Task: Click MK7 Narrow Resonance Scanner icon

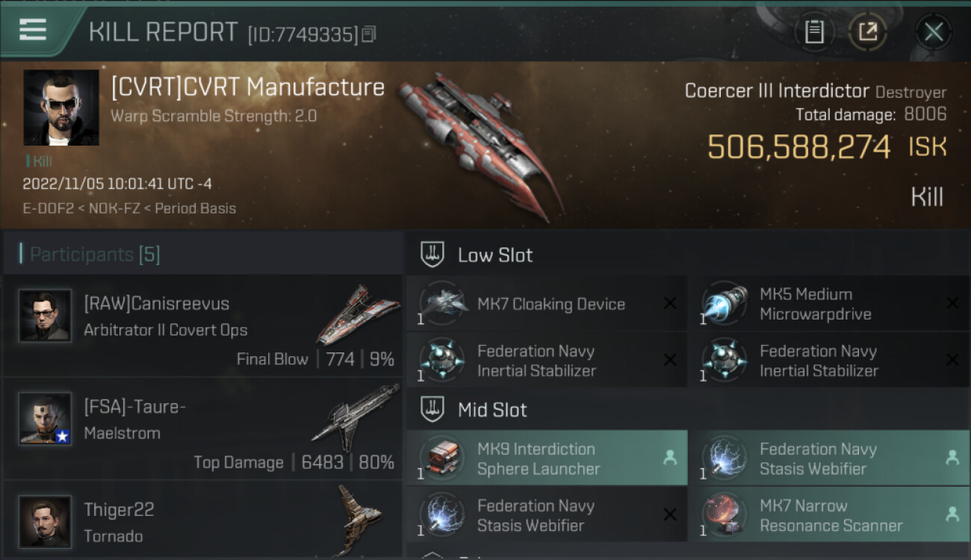Action: [725, 514]
